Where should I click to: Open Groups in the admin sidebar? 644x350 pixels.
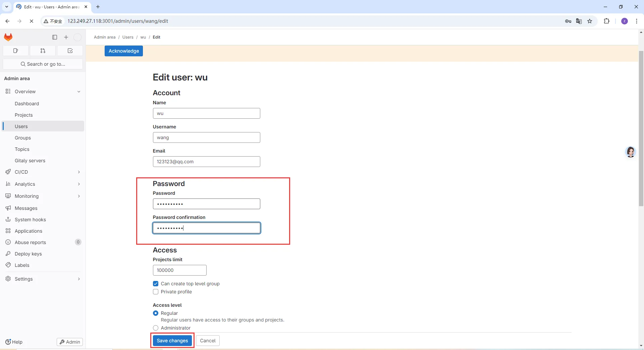(x=43, y=138)
